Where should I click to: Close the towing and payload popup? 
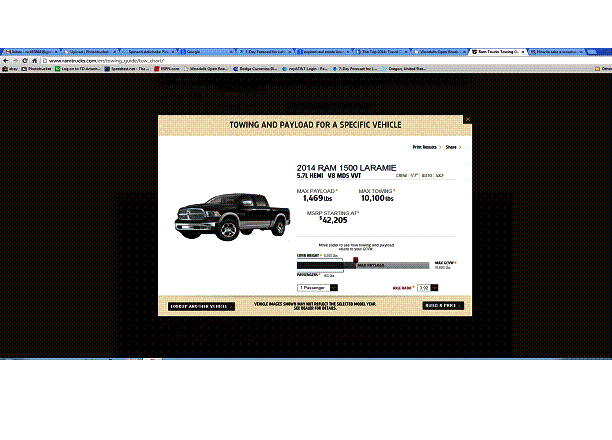coord(468,119)
